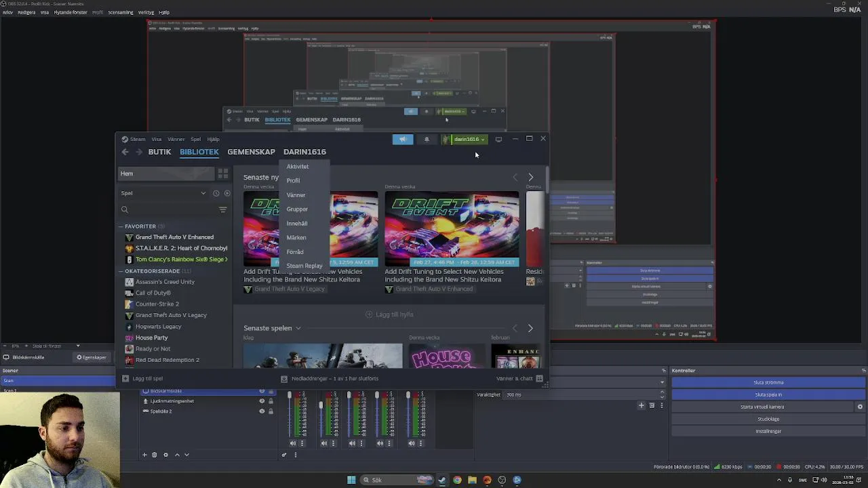Switch to the GEMENSKAP tab in Steam
Viewport: 868px width, 488px height.
[251, 152]
